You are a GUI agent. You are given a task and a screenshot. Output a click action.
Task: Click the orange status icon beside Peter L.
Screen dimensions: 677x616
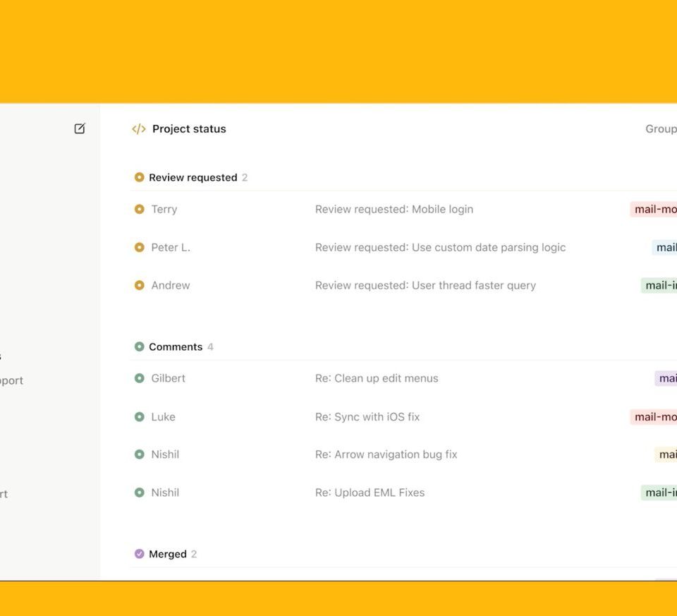tap(140, 248)
